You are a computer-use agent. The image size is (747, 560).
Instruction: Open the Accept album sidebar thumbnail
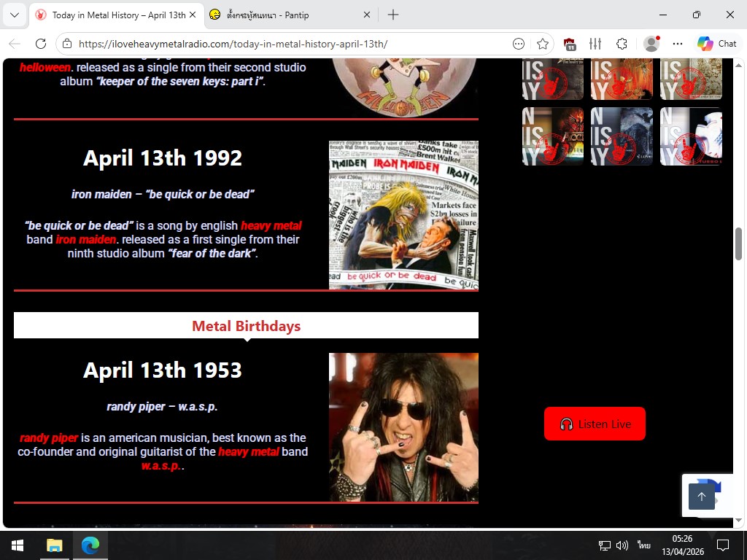point(553,136)
